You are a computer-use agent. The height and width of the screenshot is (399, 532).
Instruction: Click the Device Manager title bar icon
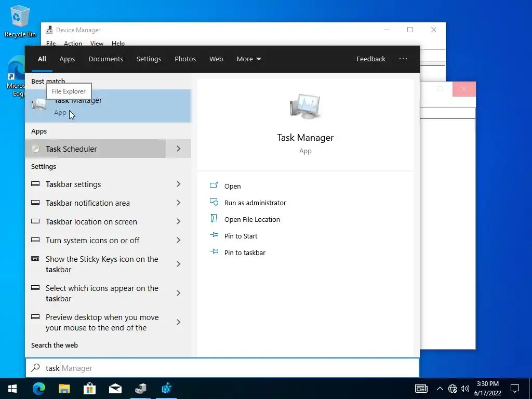pyautogui.click(x=49, y=30)
